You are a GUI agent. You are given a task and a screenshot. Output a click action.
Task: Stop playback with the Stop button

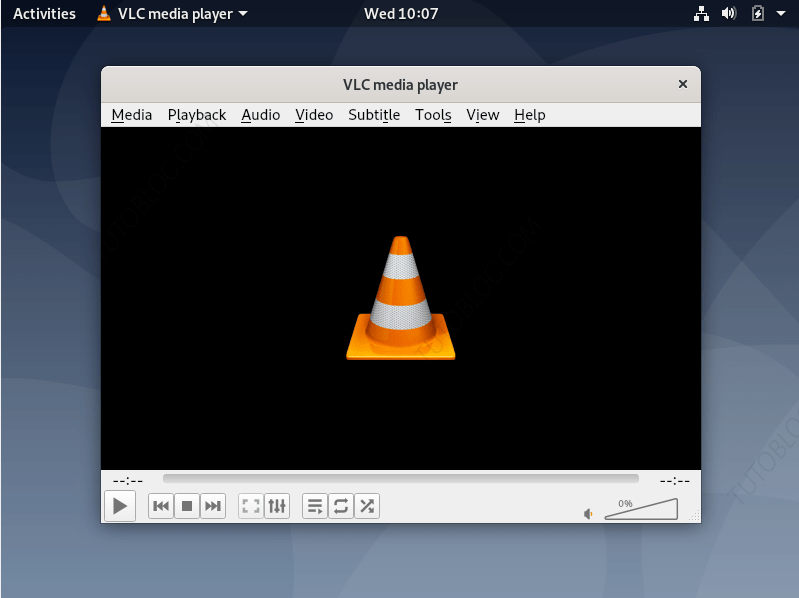pos(187,506)
